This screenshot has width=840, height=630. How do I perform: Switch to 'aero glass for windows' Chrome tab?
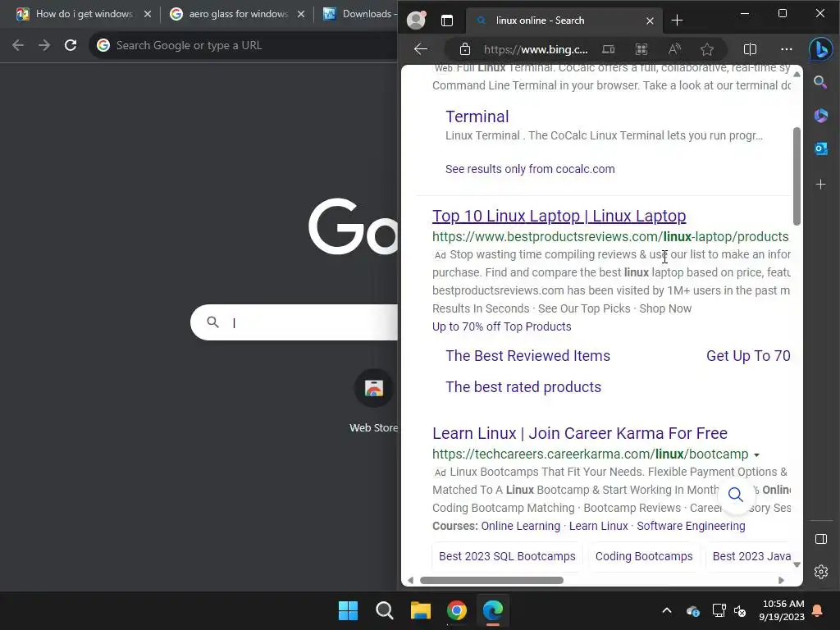point(239,14)
